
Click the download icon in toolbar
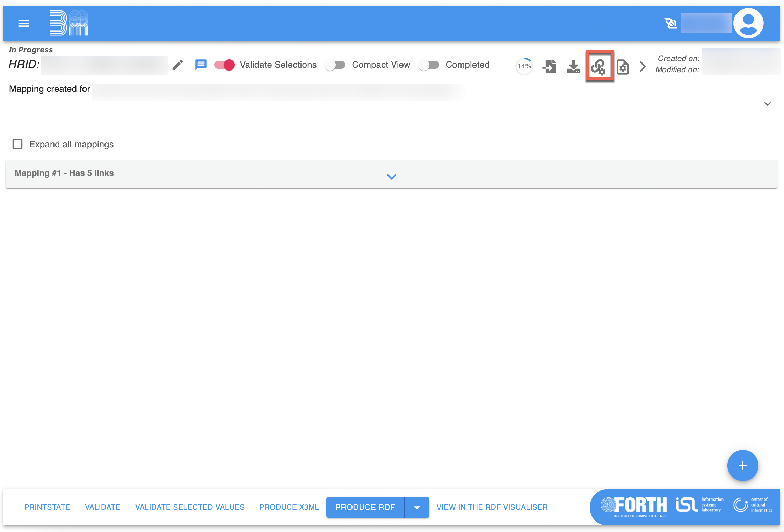(573, 66)
